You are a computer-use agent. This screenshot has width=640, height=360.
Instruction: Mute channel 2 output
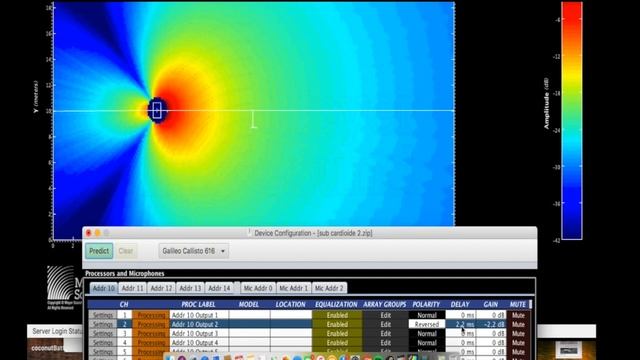click(518, 324)
